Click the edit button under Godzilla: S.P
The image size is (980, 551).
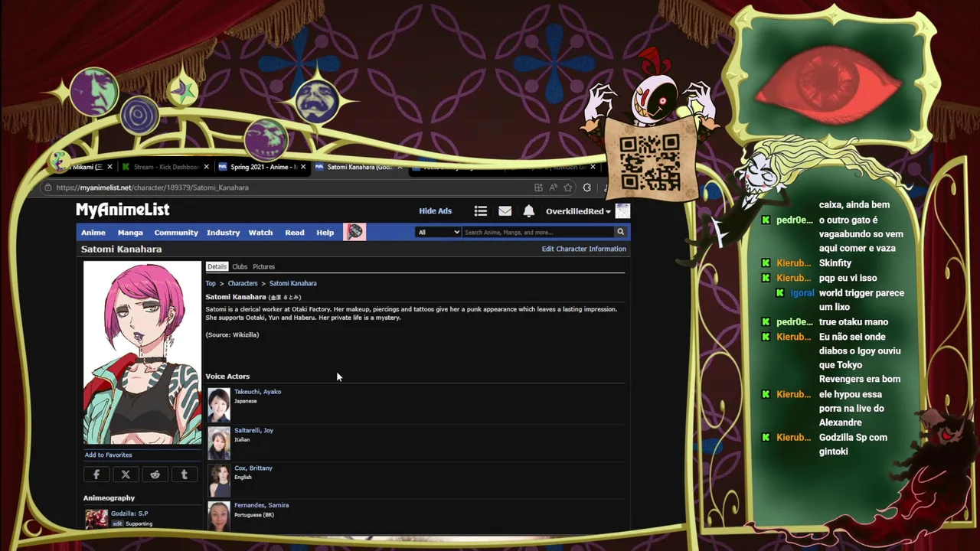coord(117,523)
